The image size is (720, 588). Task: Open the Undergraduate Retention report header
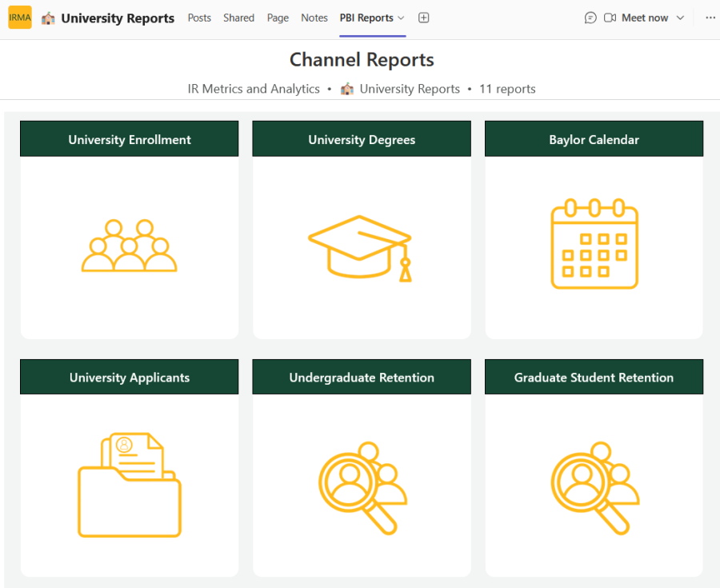[x=362, y=377]
